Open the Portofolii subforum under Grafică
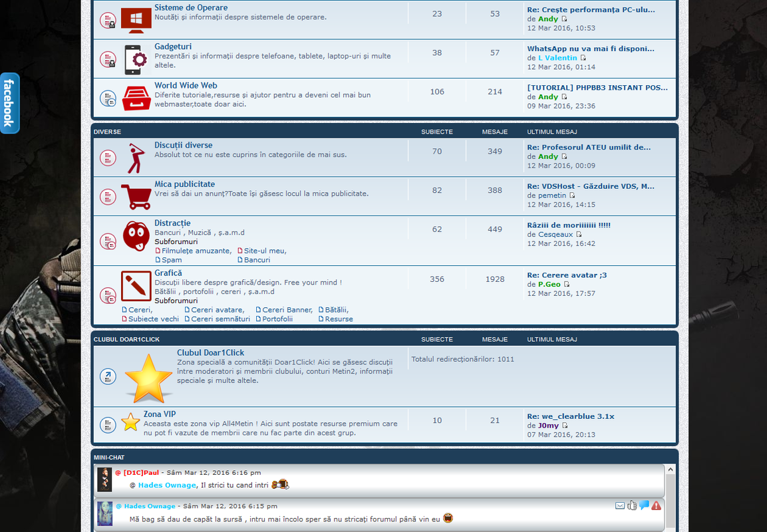Screen dimensions: 767x532 (277, 319)
